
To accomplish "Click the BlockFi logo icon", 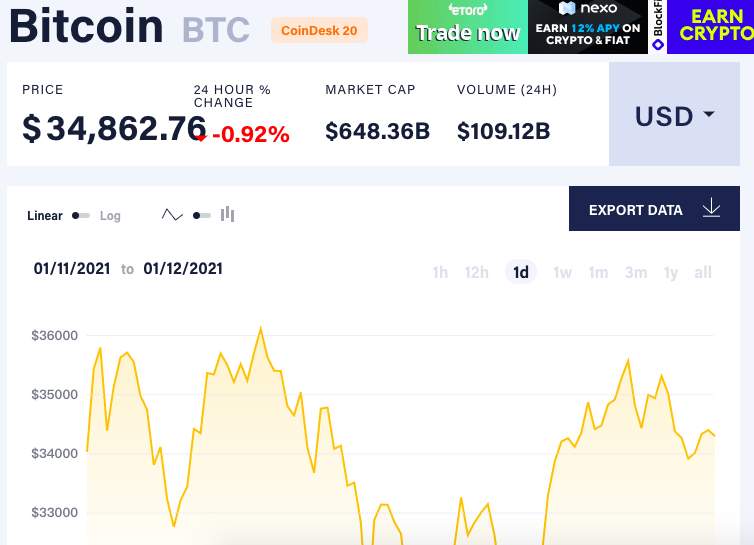I will (x=658, y=45).
